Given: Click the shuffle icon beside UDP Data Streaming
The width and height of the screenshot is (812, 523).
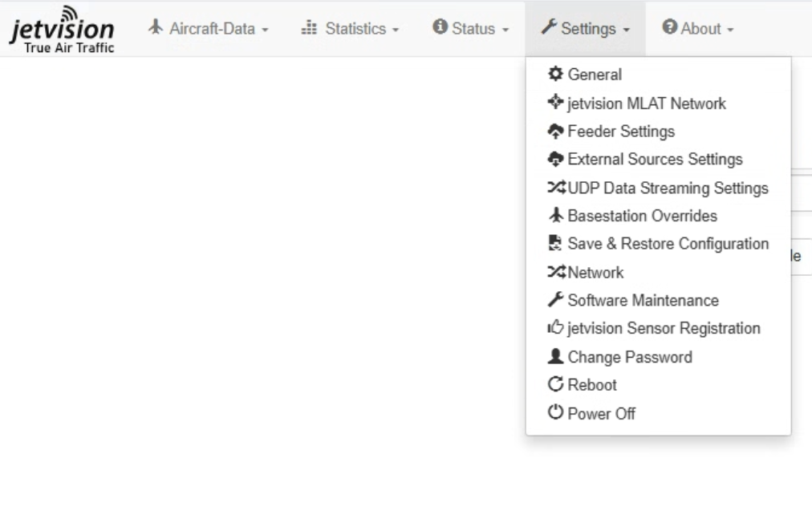Looking at the screenshot, I should pos(555,189).
